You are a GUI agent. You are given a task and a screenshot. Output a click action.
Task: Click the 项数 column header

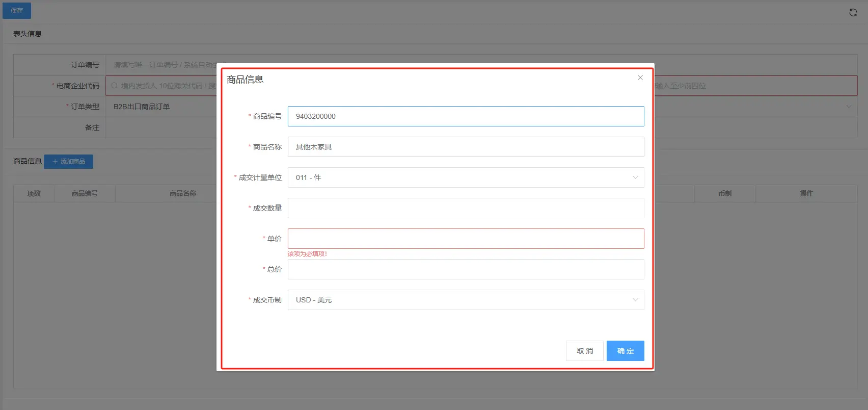click(34, 193)
